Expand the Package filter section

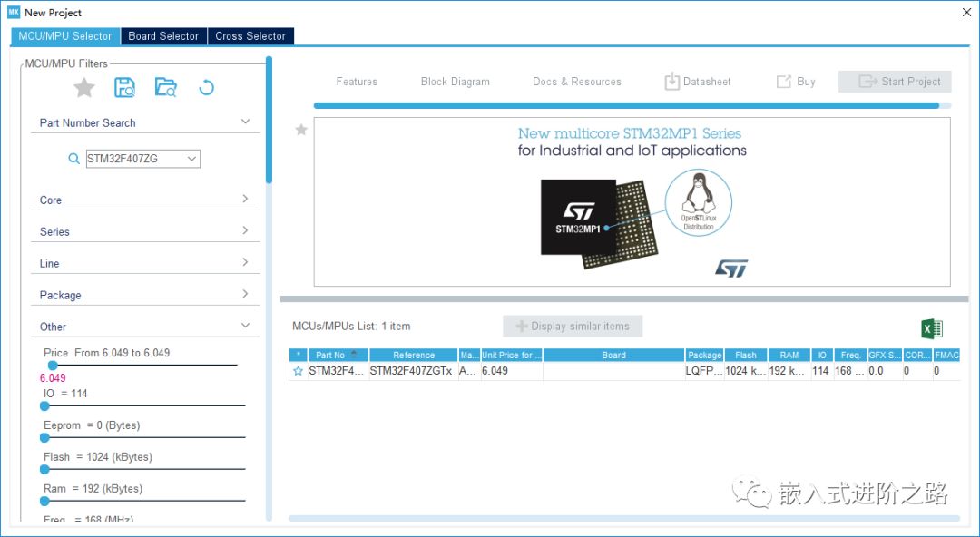[x=246, y=294]
